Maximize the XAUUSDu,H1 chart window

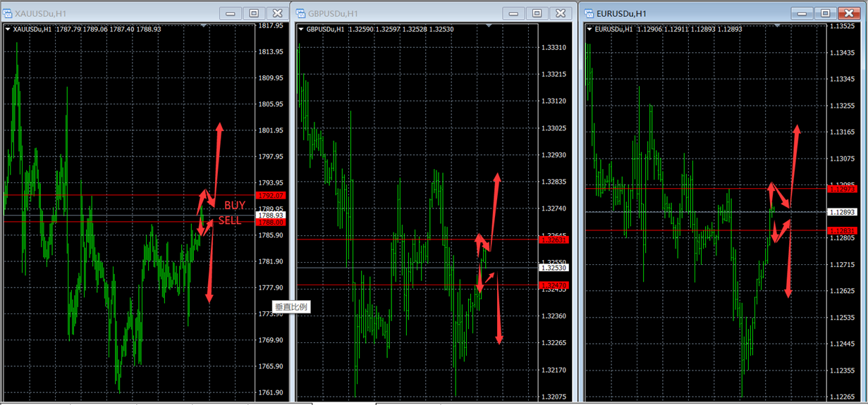click(254, 13)
